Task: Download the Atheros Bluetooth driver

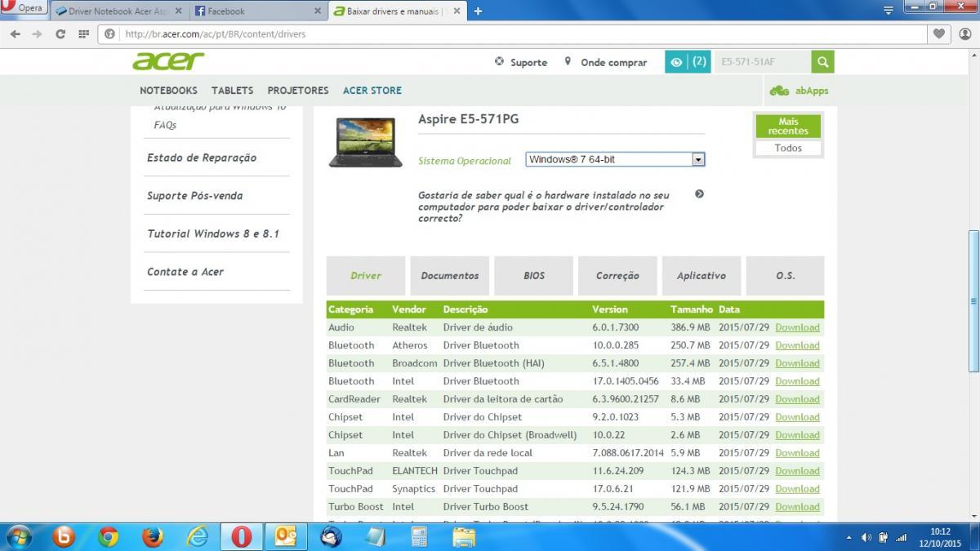Action: click(x=797, y=345)
